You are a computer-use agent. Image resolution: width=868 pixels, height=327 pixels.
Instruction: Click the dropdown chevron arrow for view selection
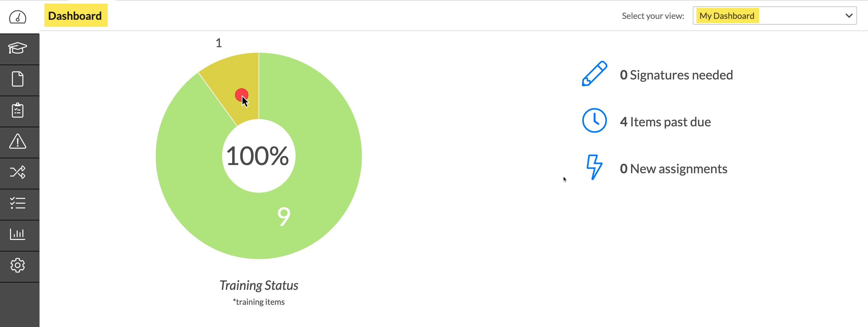tap(849, 16)
